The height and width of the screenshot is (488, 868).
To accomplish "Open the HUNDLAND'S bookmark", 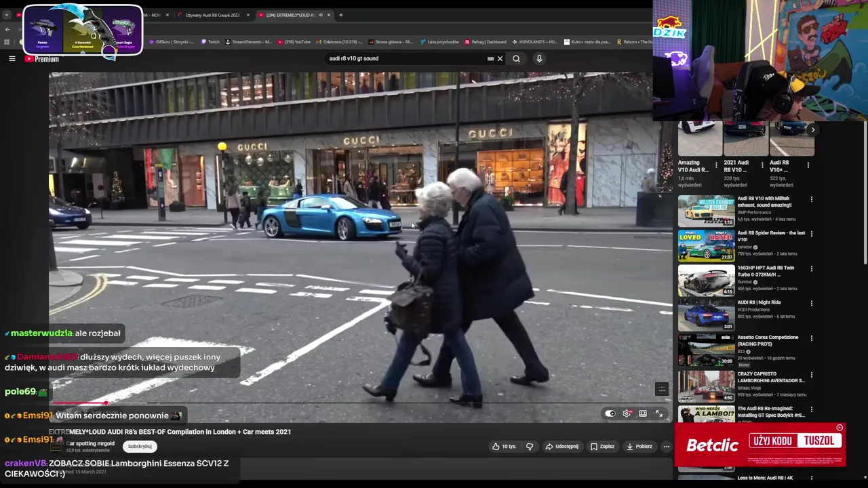I will [534, 42].
